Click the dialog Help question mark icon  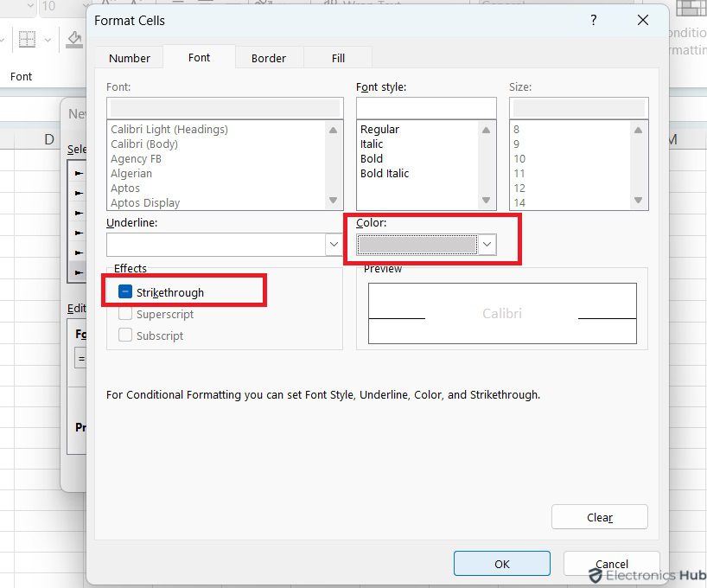(x=594, y=20)
